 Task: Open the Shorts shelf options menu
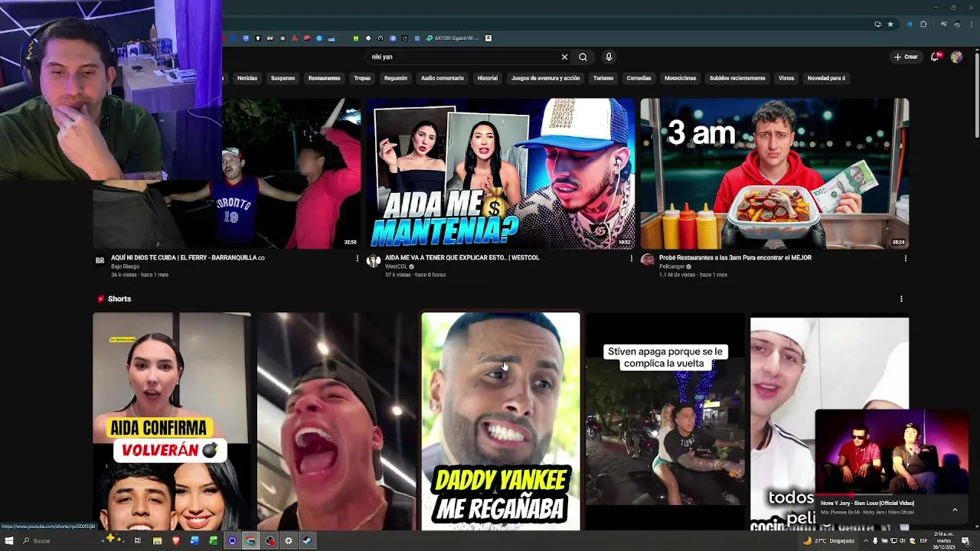[x=901, y=299]
